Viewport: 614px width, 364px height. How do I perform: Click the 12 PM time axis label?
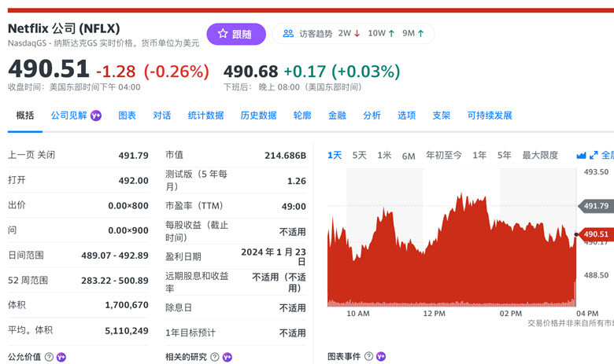coord(434,314)
